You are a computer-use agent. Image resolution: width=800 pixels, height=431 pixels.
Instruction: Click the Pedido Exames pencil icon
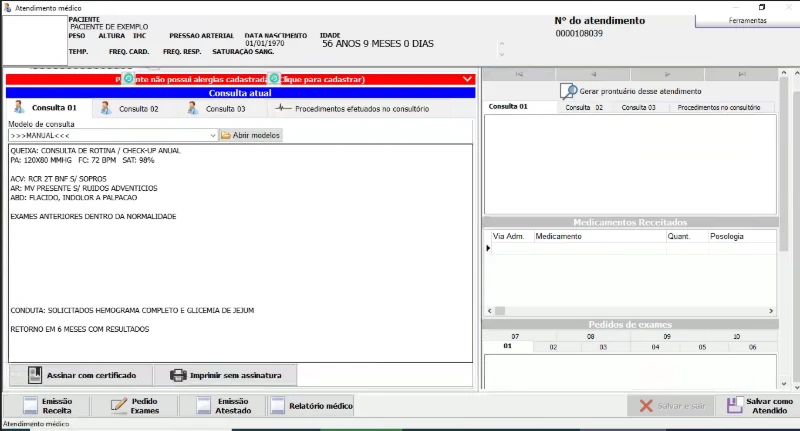[118, 405]
